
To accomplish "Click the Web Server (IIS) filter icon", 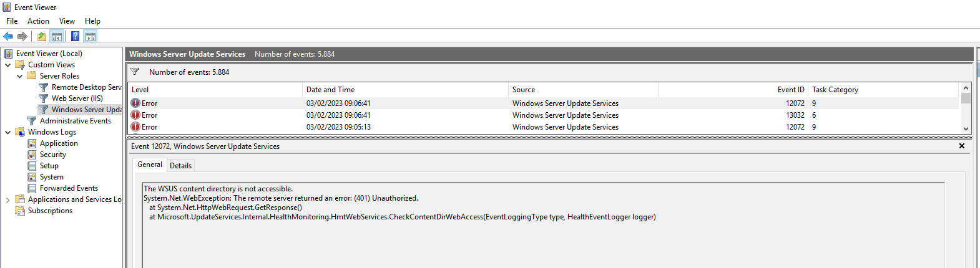I will pyautogui.click(x=44, y=98).
